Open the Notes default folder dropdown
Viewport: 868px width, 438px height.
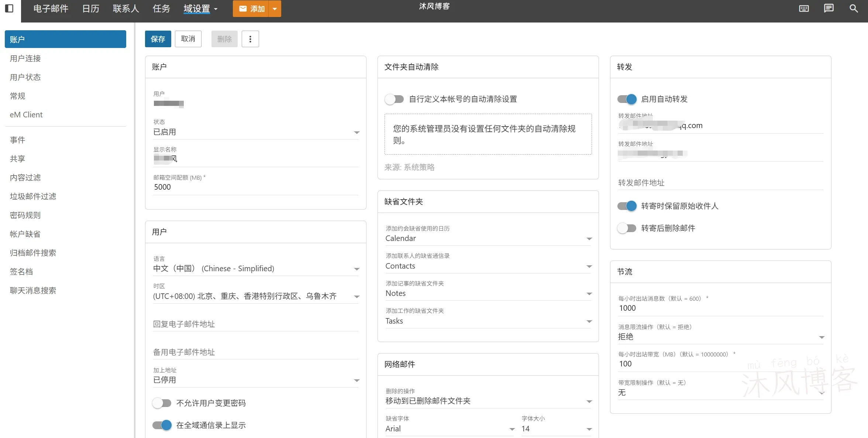[x=489, y=293]
